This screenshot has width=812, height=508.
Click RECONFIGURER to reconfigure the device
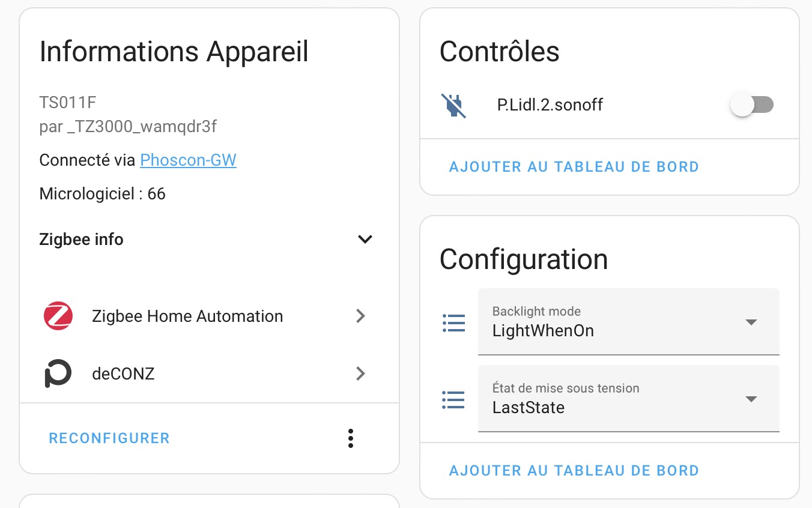pyautogui.click(x=109, y=438)
